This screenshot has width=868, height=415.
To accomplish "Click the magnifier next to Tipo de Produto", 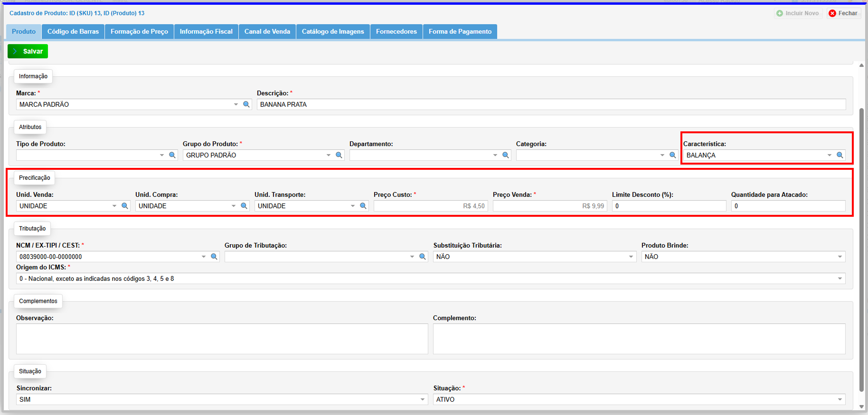I will coord(172,155).
